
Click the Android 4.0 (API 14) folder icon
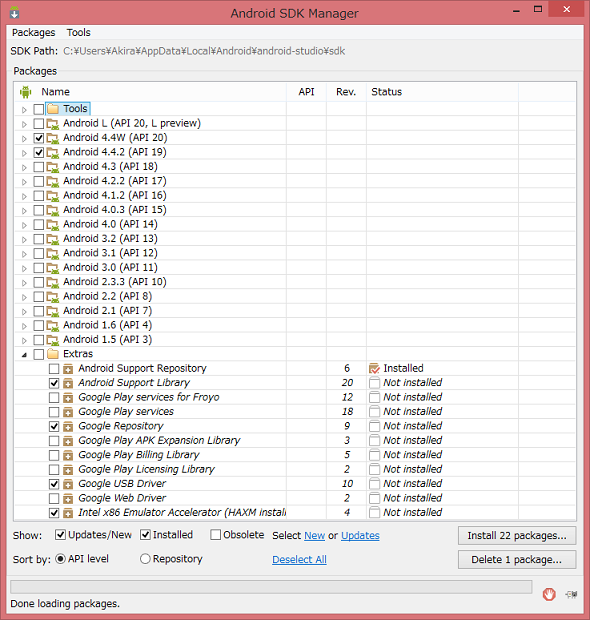coord(53,225)
